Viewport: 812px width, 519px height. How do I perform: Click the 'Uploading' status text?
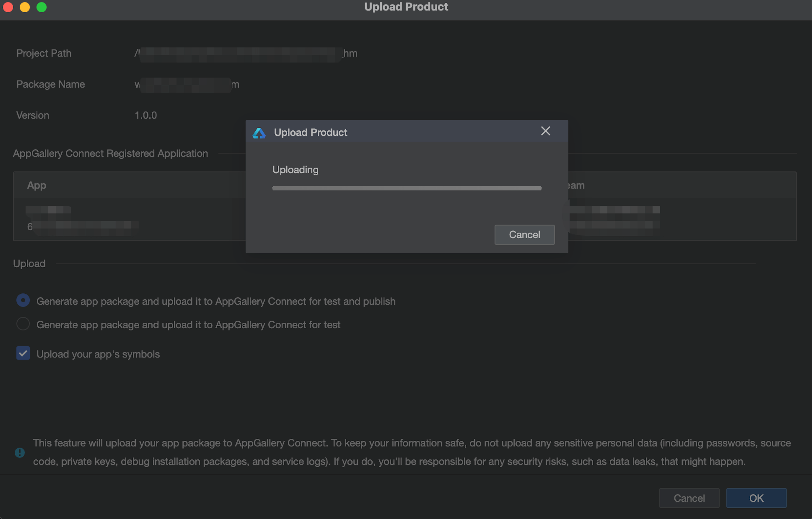point(295,170)
